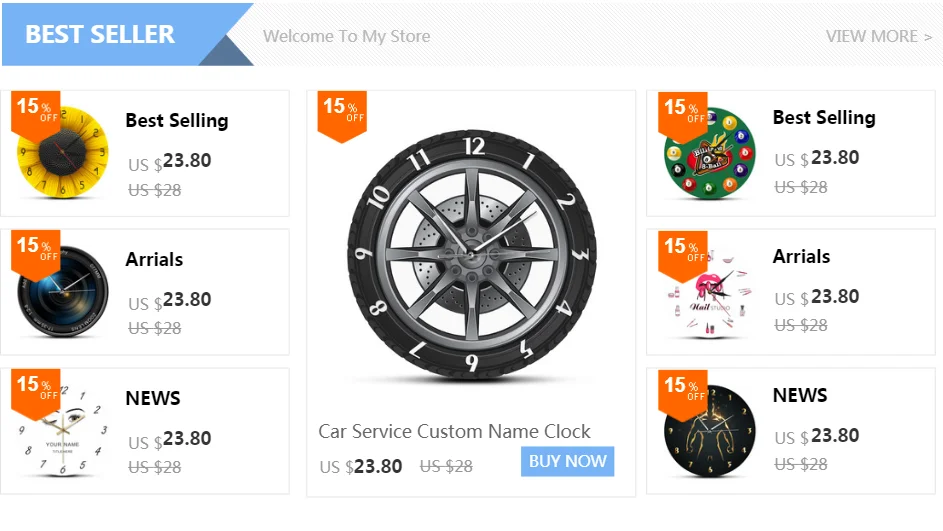This screenshot has height=531, width=943.
Task: Open the eye face custom name clock
Action: [x=60, y=433]
